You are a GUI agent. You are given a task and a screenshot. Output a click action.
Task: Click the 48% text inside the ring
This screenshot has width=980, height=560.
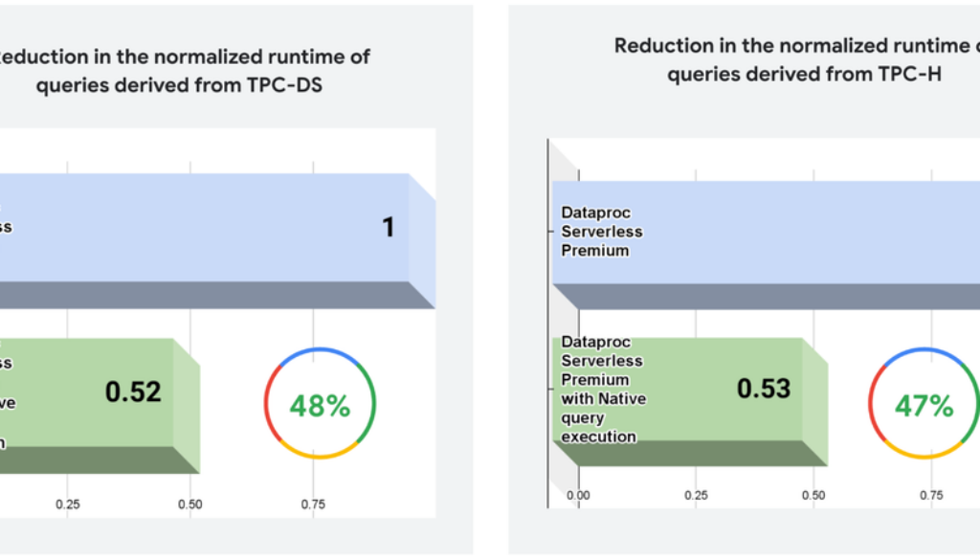(320, 406)
